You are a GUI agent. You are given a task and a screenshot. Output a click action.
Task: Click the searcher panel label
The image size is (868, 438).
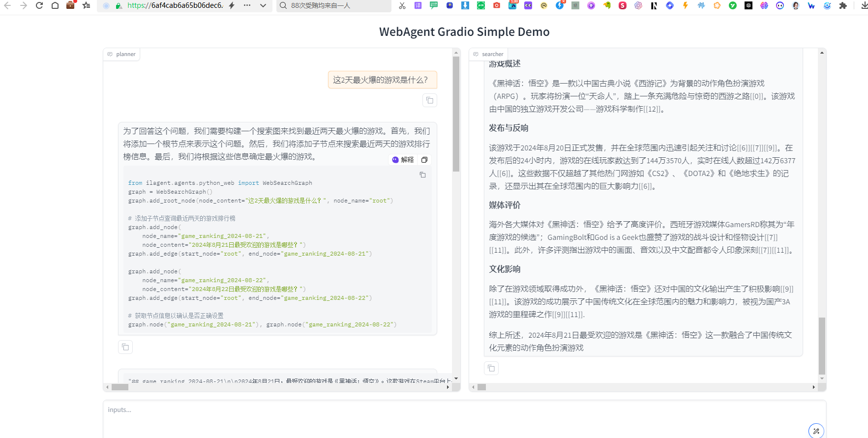pyautogui.click(x=488, y=54)
